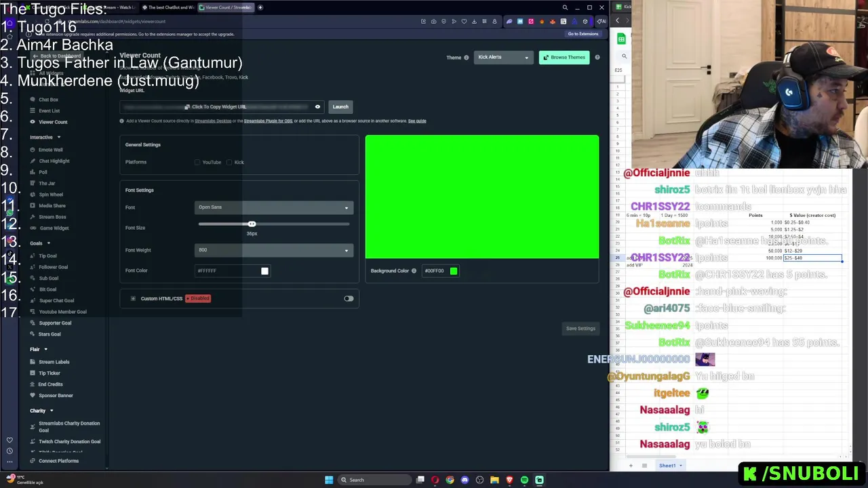Viewport: 868px width, 488px height.
Task: Click the Launch button
Action: click(340, 106)
